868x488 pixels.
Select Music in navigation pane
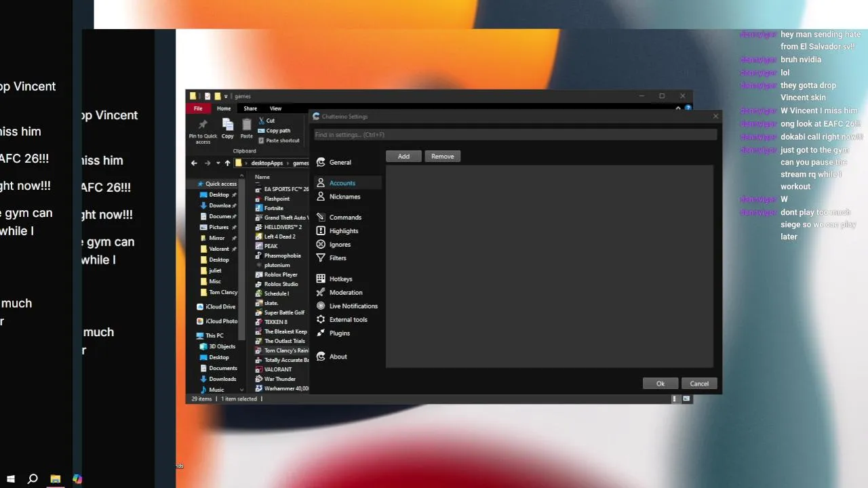pos(212,390)
